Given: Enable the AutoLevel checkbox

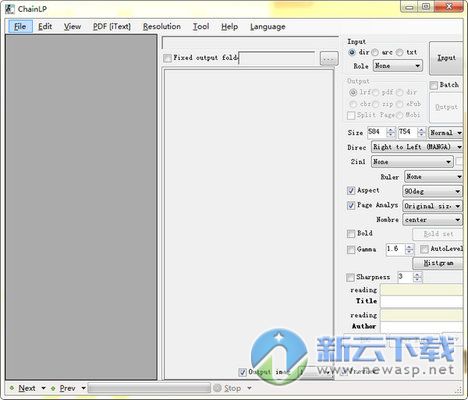Looking at the screenshot, I should point(424,249).
